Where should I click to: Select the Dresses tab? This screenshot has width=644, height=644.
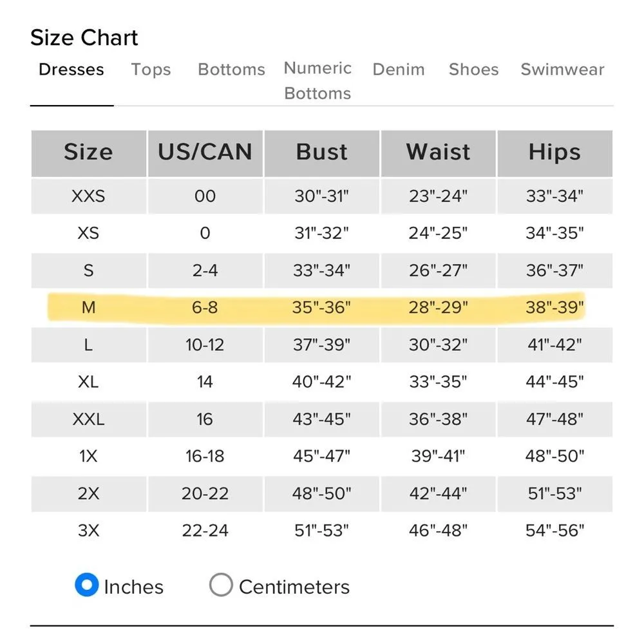(x=71, y=70)
